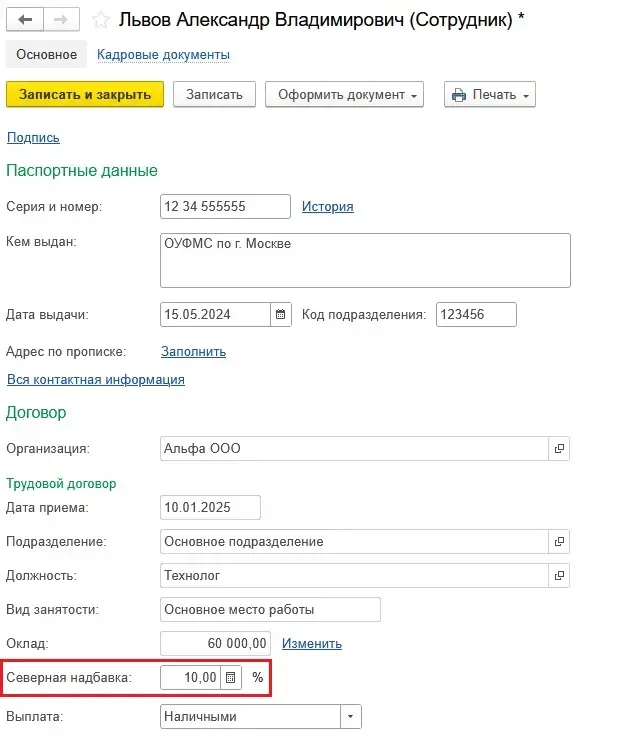The width and height of the screenshot is (628, 738).
Task: Focus the Серия и номер input field
Action: (x=224, y=207)
